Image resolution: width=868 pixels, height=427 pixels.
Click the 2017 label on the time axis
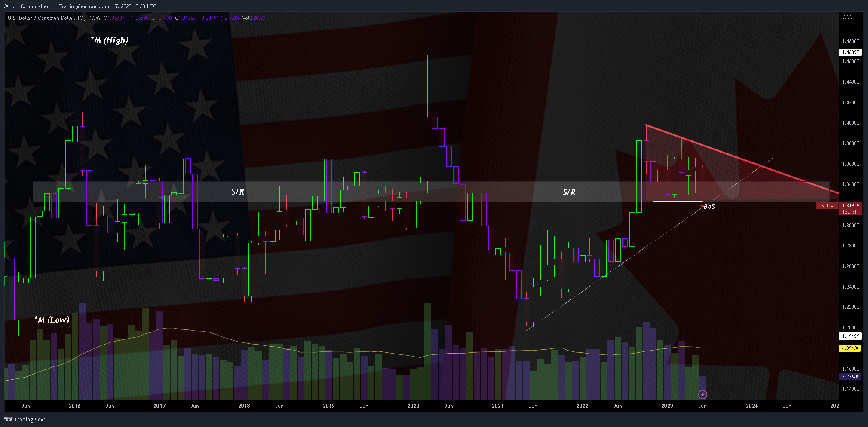(159, 406)
